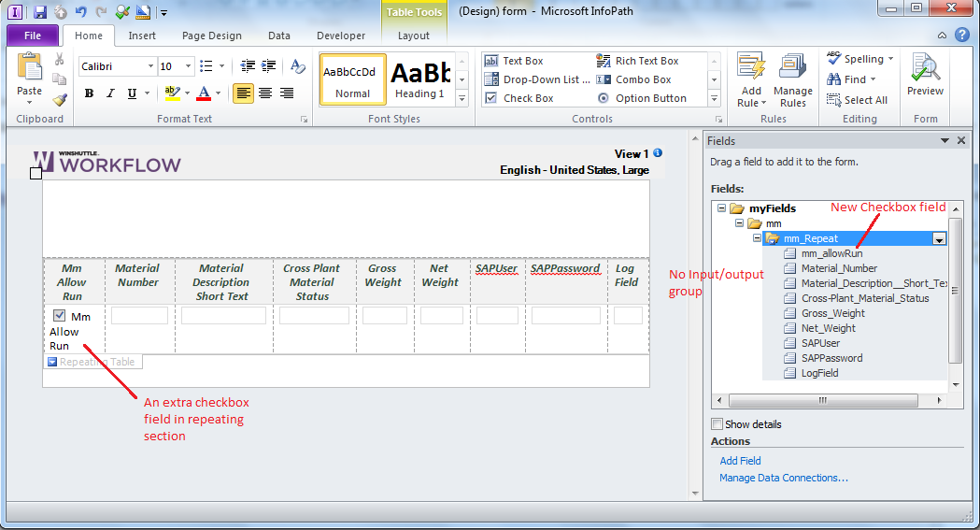Insert a Combo Box control
Screen dimensions: 980x530
633,79
